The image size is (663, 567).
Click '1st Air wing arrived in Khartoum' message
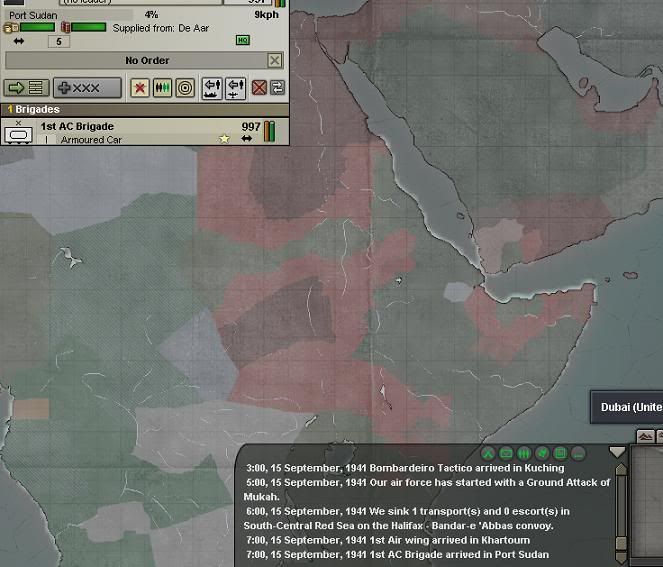coord(388,540)
